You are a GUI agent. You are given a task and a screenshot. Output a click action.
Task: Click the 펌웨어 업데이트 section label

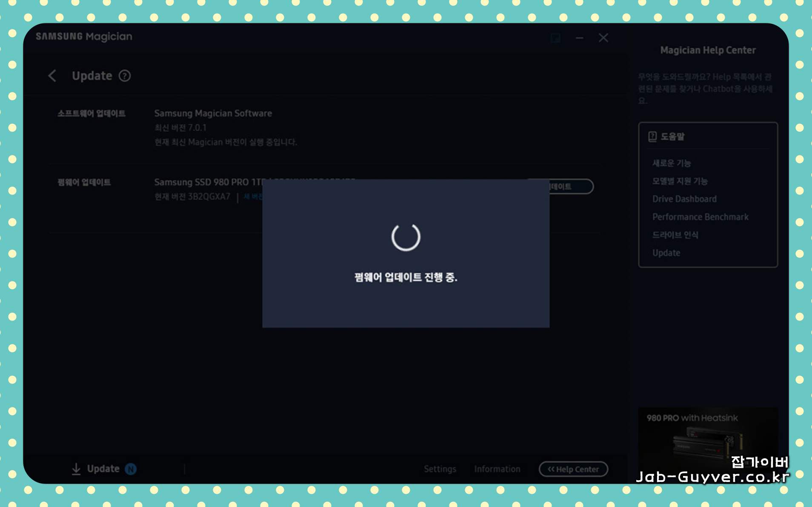(84, 182)
